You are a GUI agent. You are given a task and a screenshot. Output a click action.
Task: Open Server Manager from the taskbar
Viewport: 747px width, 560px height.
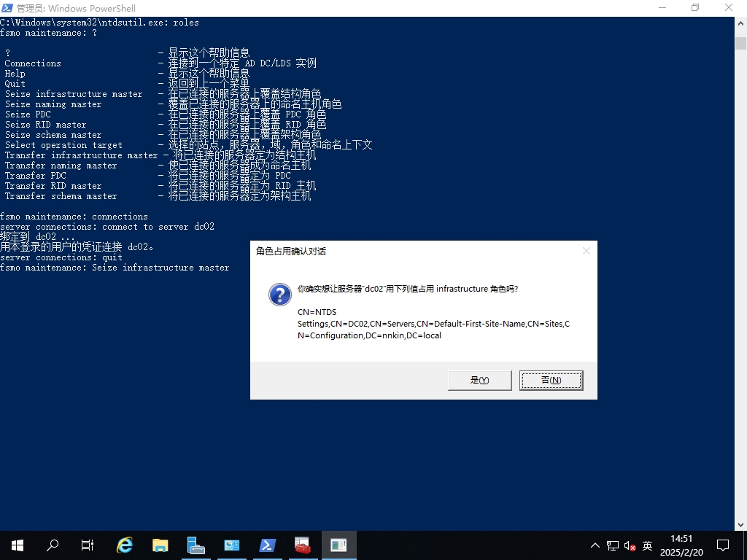(196, 545)
